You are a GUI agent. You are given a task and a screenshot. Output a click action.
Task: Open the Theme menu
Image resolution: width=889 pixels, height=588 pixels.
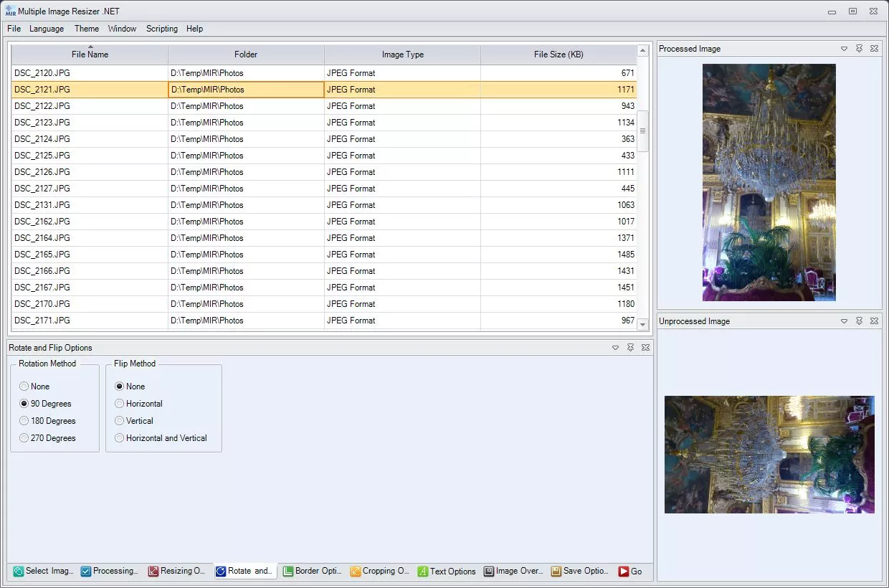(x=86, y=29)
